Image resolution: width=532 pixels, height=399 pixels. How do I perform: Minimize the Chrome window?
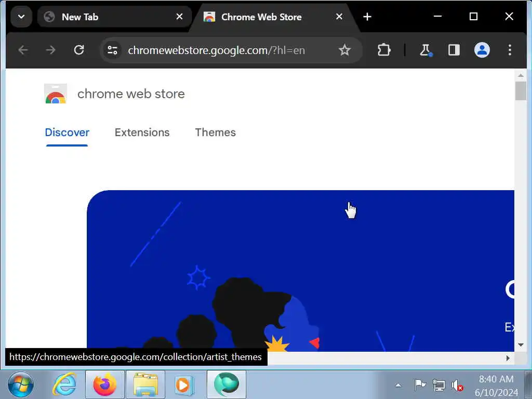437,16
